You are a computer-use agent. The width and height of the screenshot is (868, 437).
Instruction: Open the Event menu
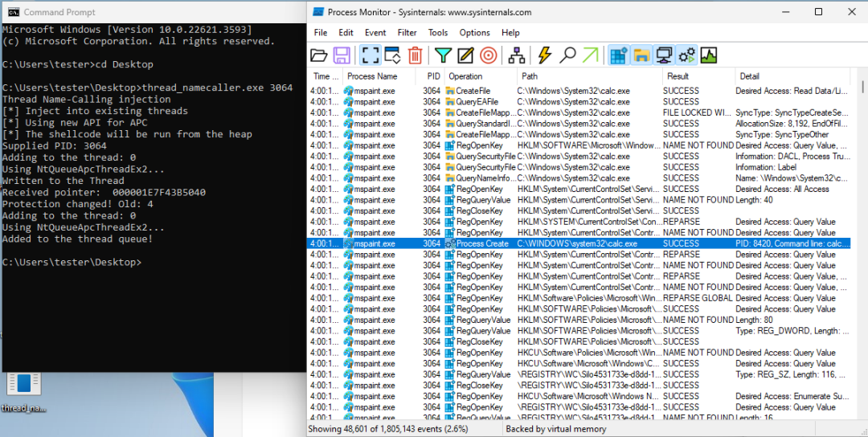tap(376, 33)
